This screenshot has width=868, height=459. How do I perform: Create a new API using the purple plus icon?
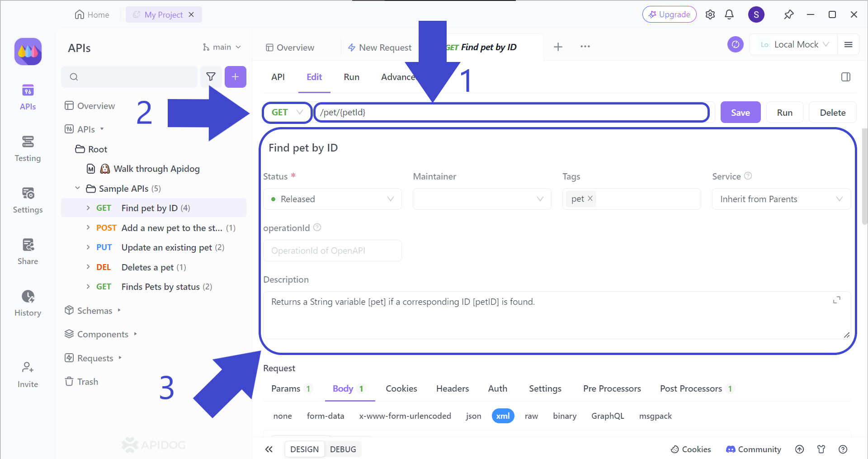pos(236,77)
